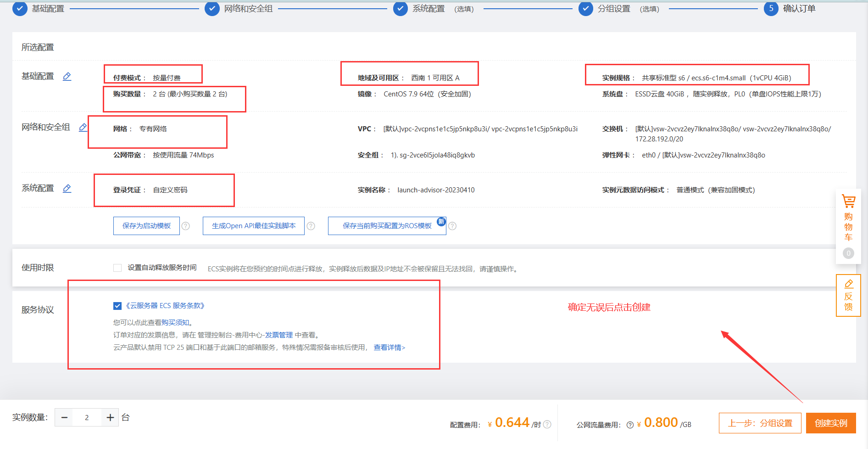Open help tooltip next to 生成Open API最佳实践脚本
The image size is (868, 449).
click(311, 226)
